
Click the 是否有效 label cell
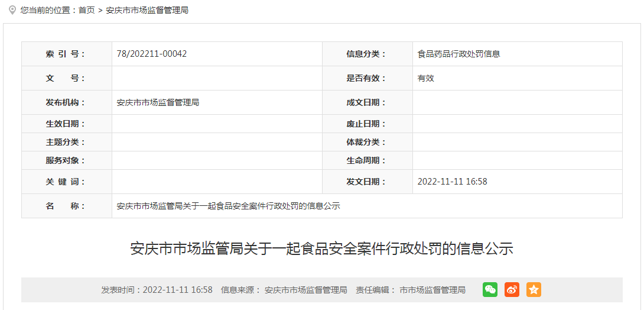coord(367,78)
